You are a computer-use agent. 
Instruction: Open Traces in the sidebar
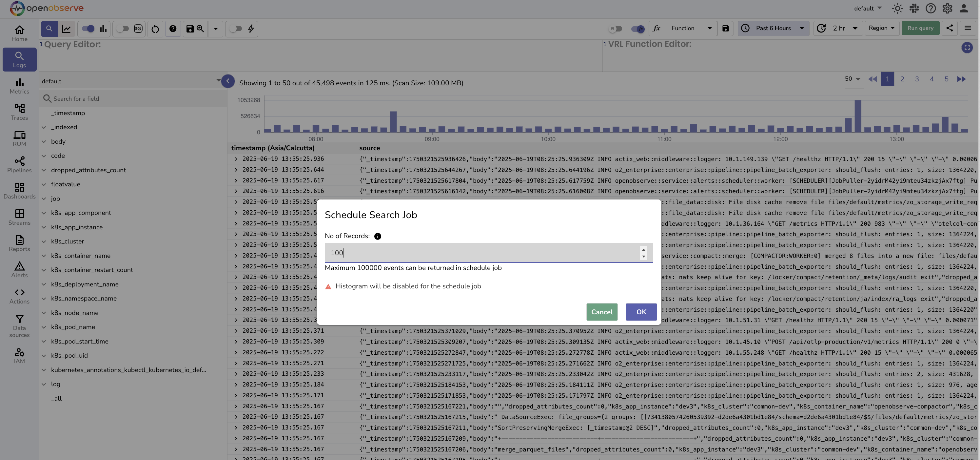tap(19, 112)
